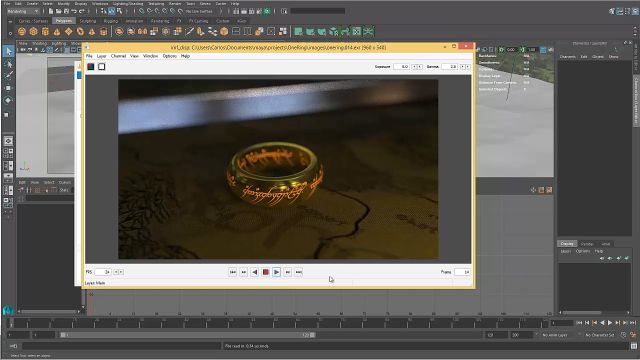Click the polygon cone shelf icon

pos(57,31)
